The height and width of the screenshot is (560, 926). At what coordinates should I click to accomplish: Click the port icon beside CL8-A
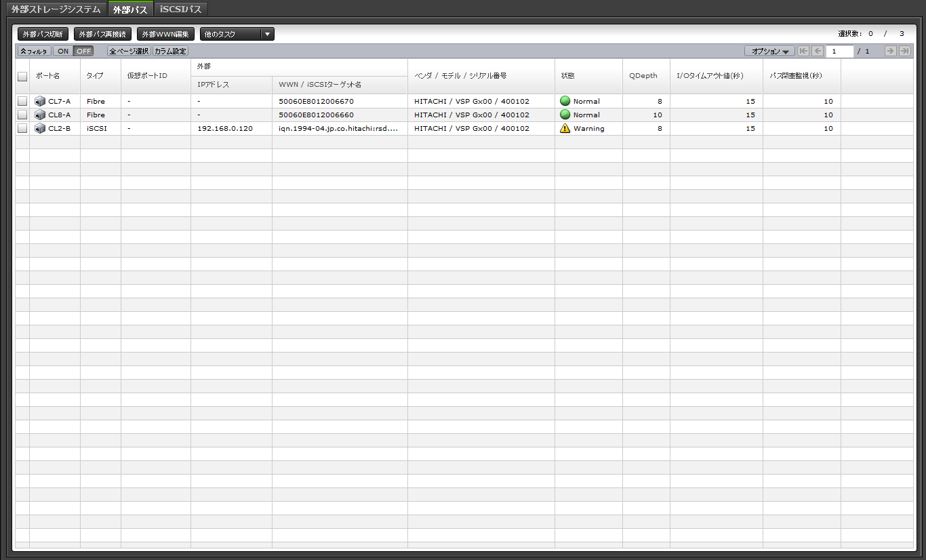(x=40, y=115)
